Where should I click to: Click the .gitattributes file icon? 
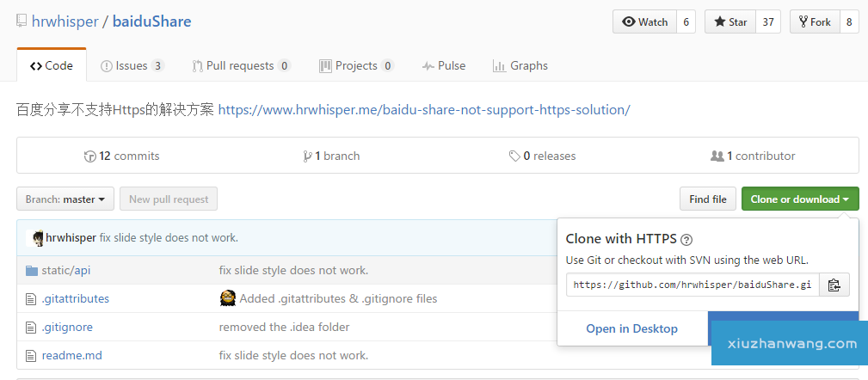(32, 299)
